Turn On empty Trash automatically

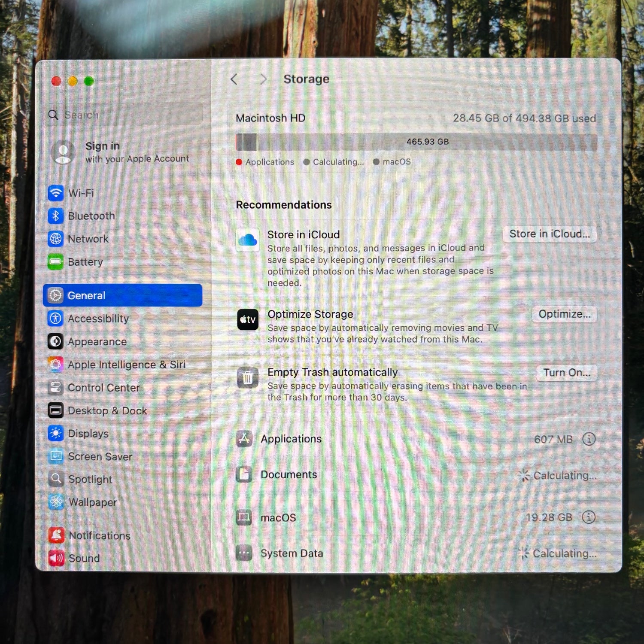click(x=567, y=373)
